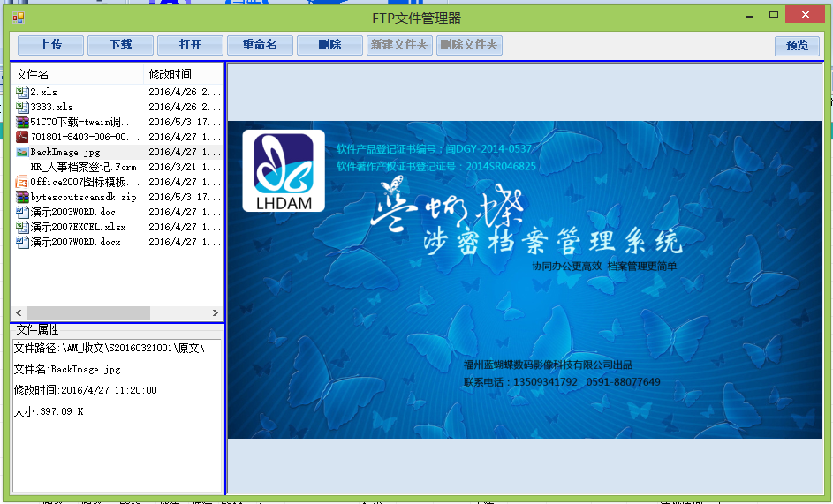Select file name 演示2007WORD.docx
Viewport: 833px width, 504px height.
[x=75, y=242]
